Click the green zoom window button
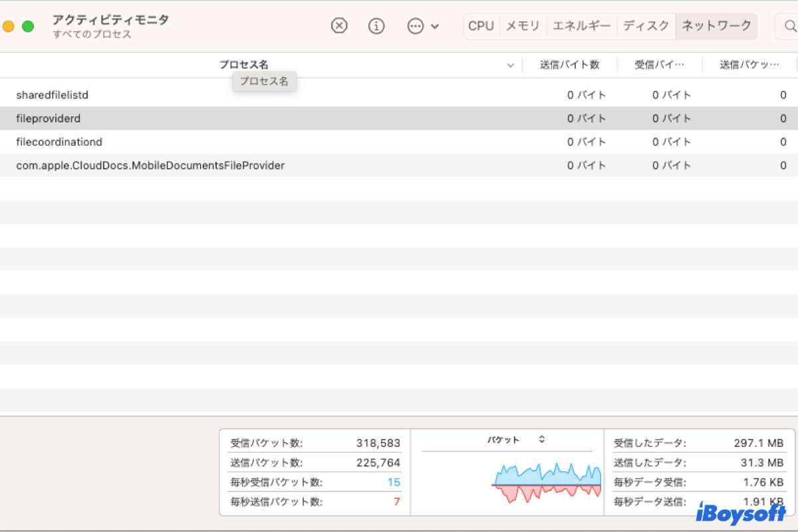Image resolution: width=798 pixels, height=532 pixels. [x=28, y=27]
